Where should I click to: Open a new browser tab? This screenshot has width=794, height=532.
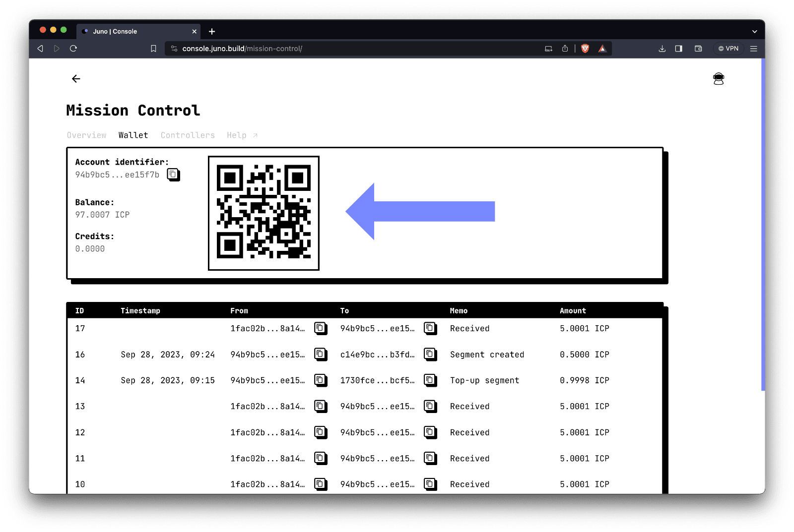tap(212, 31)
